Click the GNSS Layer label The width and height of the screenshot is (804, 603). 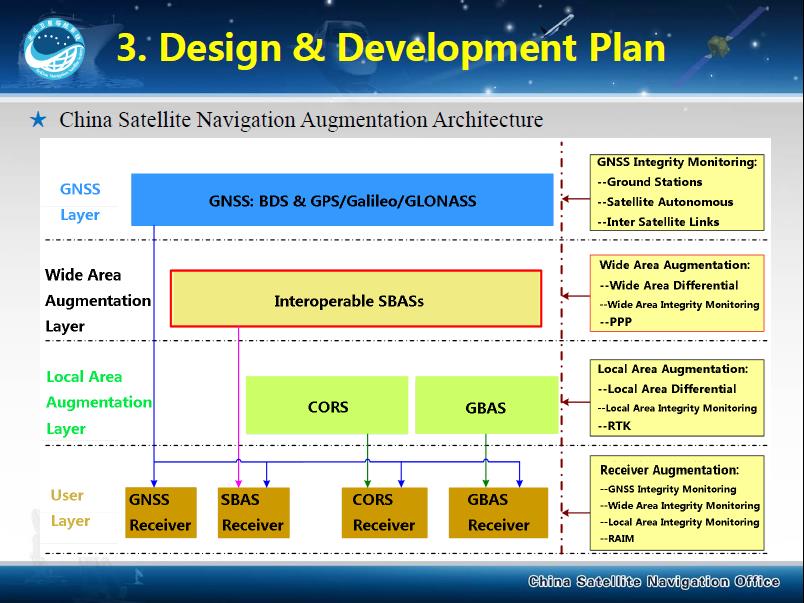coord(80,202)
